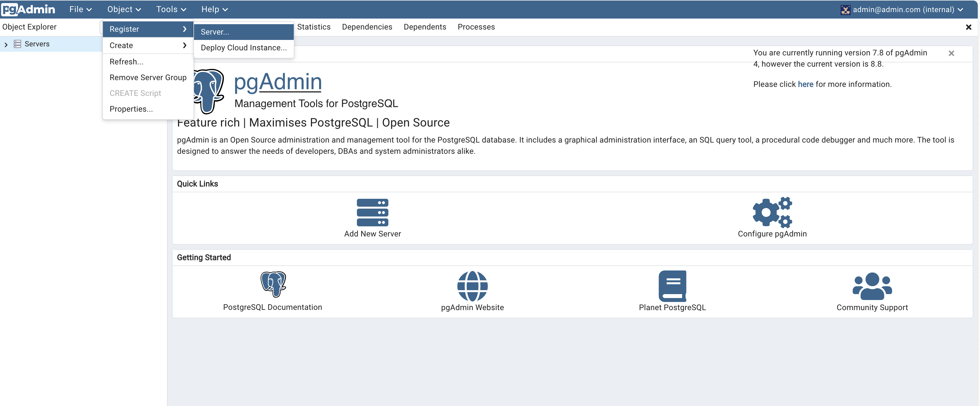Image resolution: width=980 pixels, height=406 pixels.
Task: Click the pgAdmin Website link text
Action: point(472,307)
